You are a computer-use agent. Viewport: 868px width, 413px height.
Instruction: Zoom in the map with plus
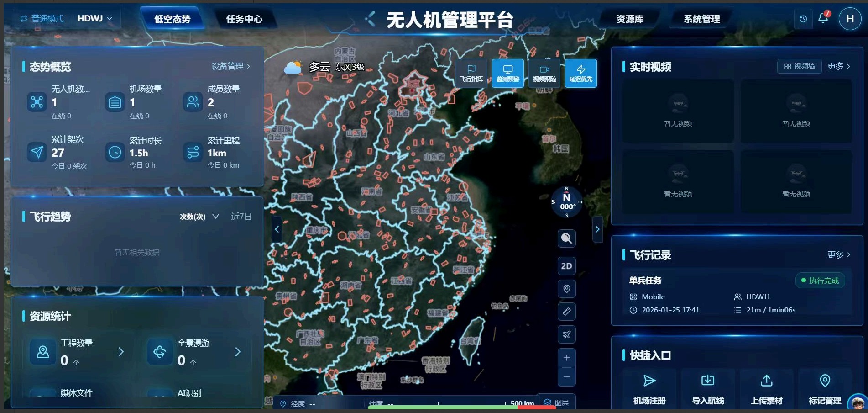click(566, 358)
